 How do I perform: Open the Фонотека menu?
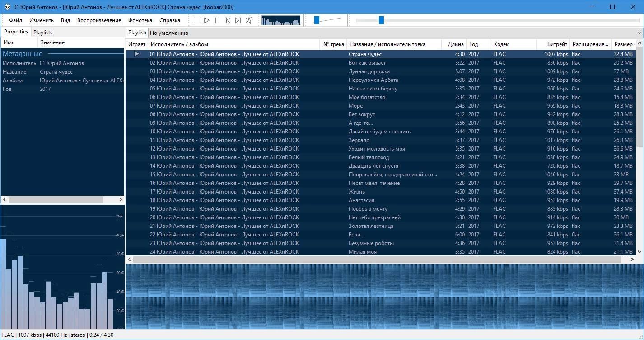click(x=140, y=20)
